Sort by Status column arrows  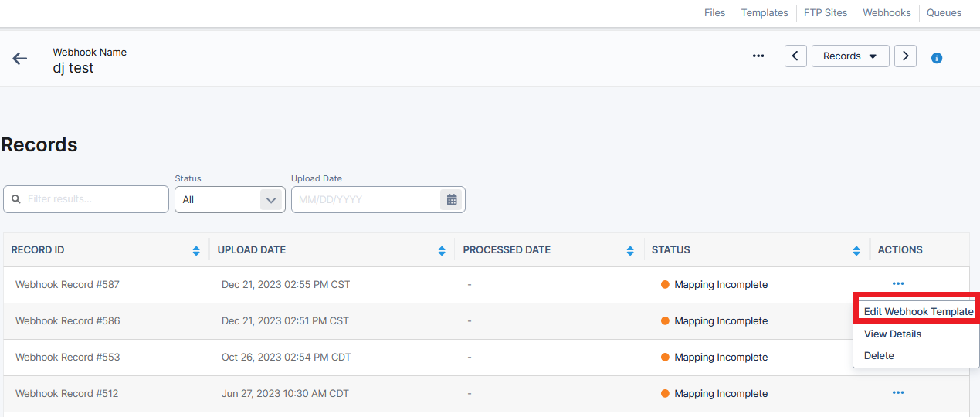856,250
